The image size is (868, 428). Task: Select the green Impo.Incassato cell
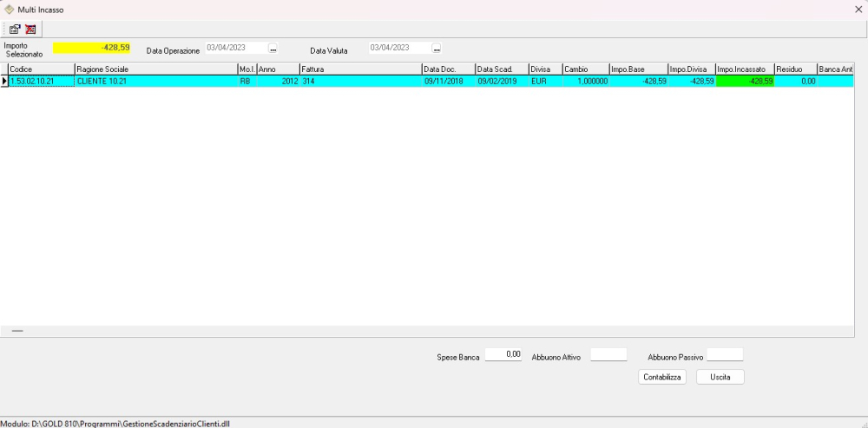[x=745, y=81]
